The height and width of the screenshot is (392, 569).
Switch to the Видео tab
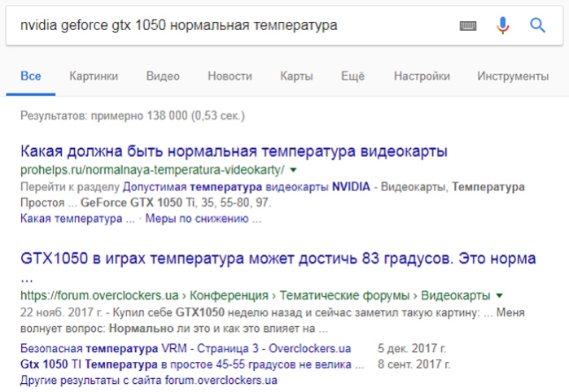(x=163, y=76)
